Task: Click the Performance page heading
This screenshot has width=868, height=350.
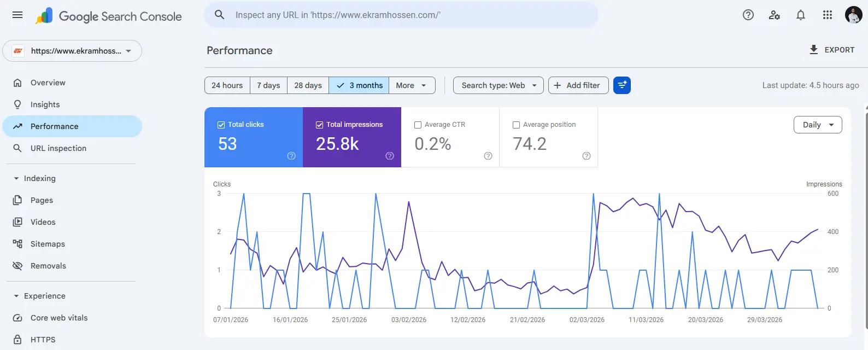Action: (x=239, y=50)
